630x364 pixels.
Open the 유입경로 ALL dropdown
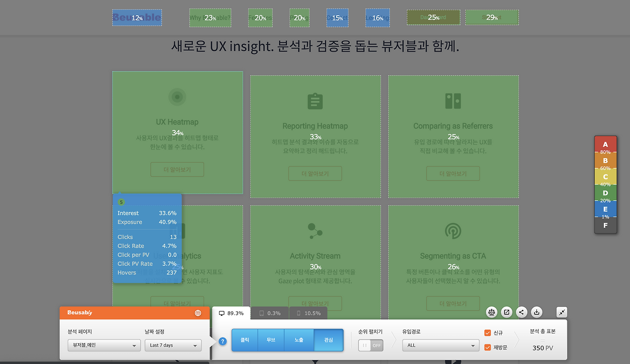(440, 345)
